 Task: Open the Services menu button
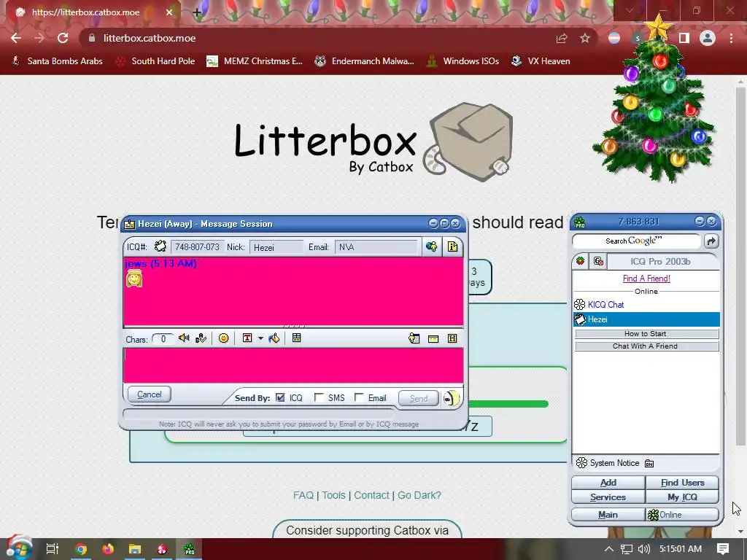[x=608, y=497]
